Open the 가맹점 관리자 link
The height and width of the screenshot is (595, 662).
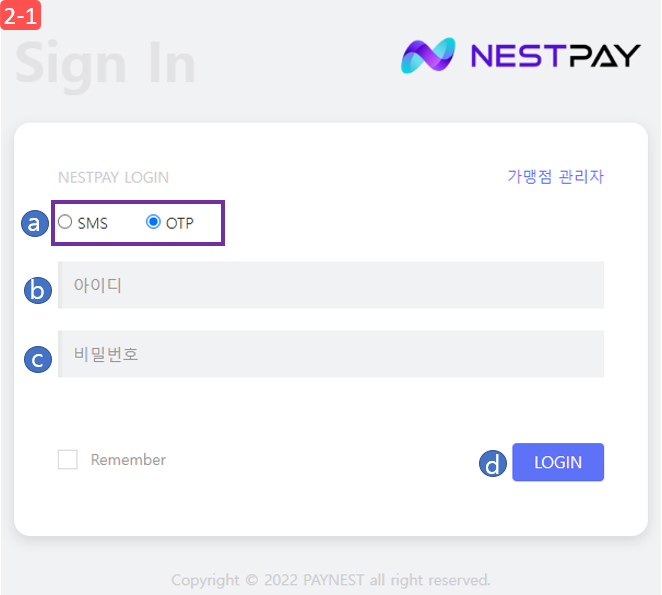tap(556, 177)
